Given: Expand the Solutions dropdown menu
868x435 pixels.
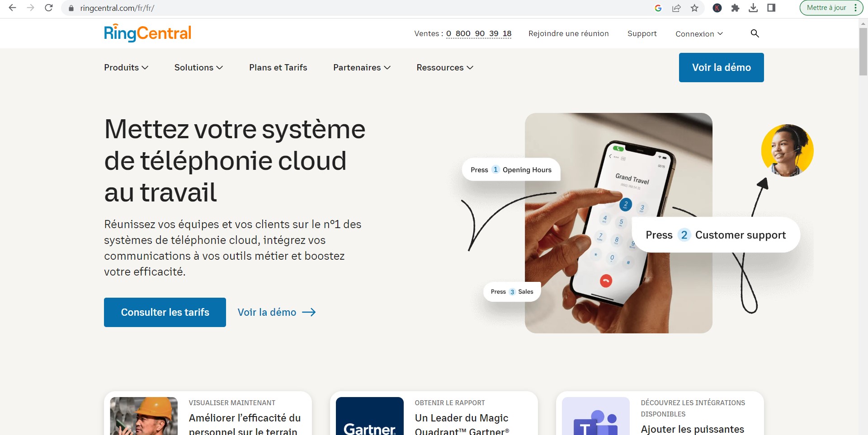Looking at the screenshot, I should click(x=198, y=67).
